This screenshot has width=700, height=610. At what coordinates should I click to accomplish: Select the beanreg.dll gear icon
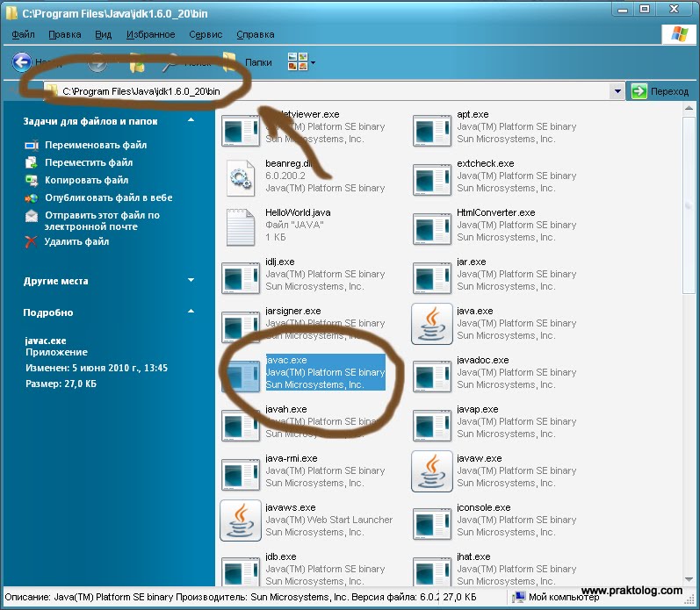241,178
